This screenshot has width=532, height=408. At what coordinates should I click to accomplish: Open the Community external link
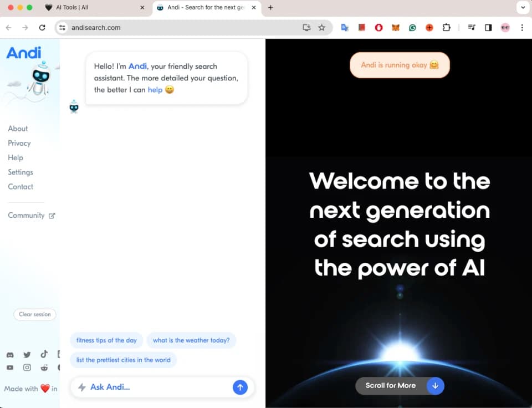click(x=31, y=216)
